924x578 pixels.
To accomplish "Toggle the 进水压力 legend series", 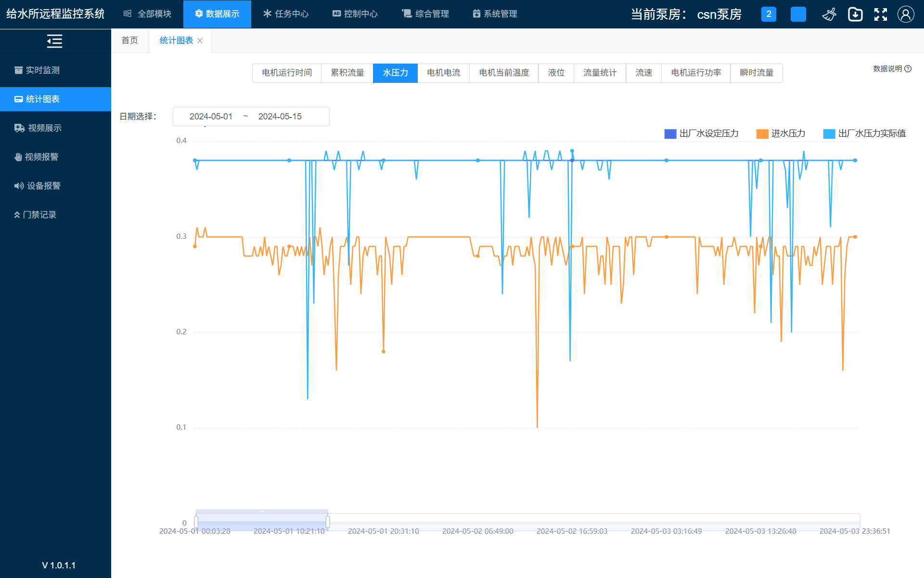I will pyautogui.click(x=781, y=133).
